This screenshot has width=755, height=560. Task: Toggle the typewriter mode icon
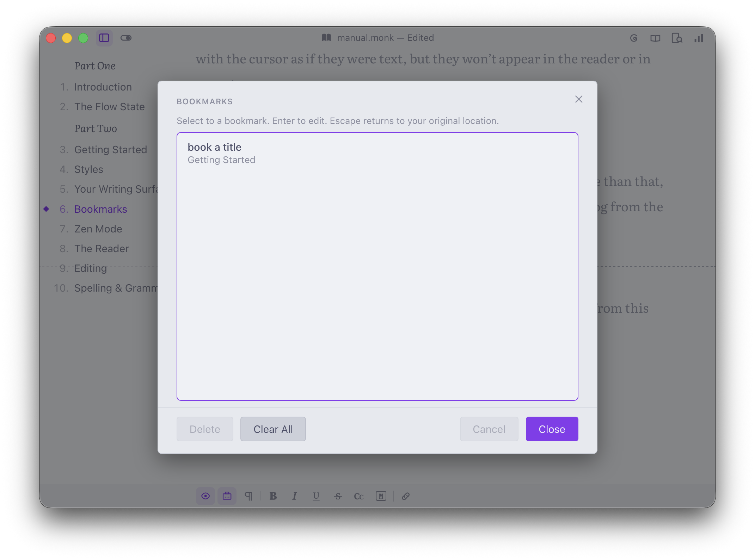pos(227,496)
